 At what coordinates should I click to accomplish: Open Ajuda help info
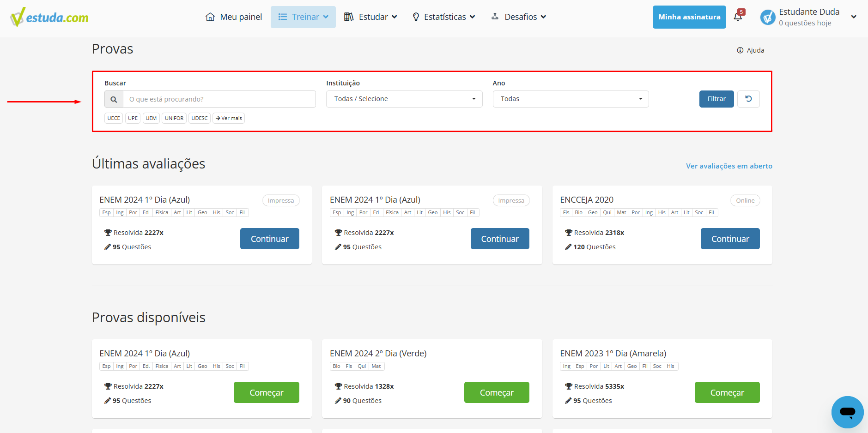point(751,50)
